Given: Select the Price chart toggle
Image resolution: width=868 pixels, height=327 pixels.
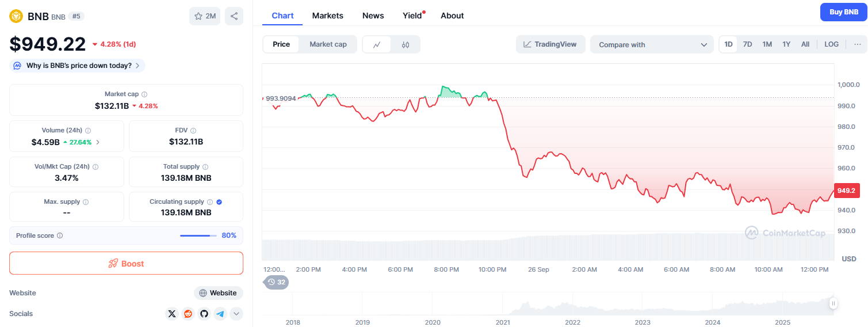Looking at the screenshot, I should click(281, 44).
